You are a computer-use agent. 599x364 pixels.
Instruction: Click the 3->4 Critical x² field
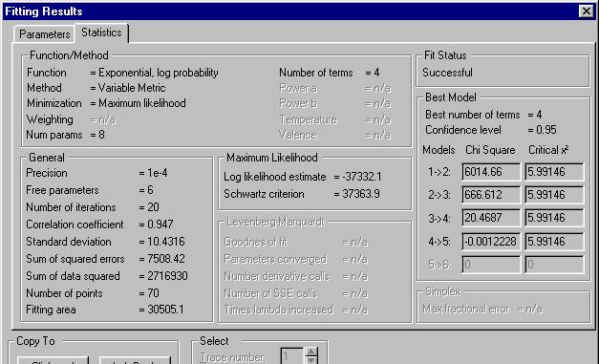click(554, 218)
